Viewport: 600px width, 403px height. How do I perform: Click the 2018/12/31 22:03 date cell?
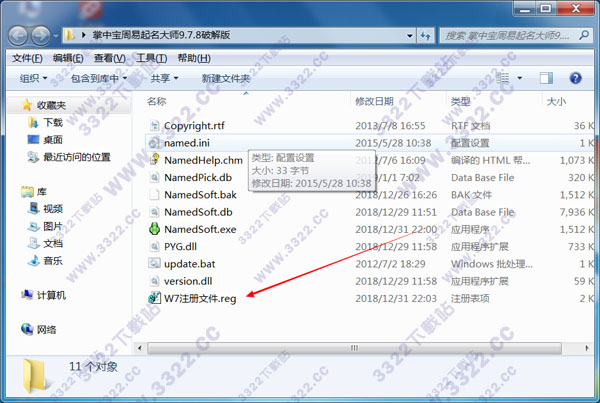[396, 299]
